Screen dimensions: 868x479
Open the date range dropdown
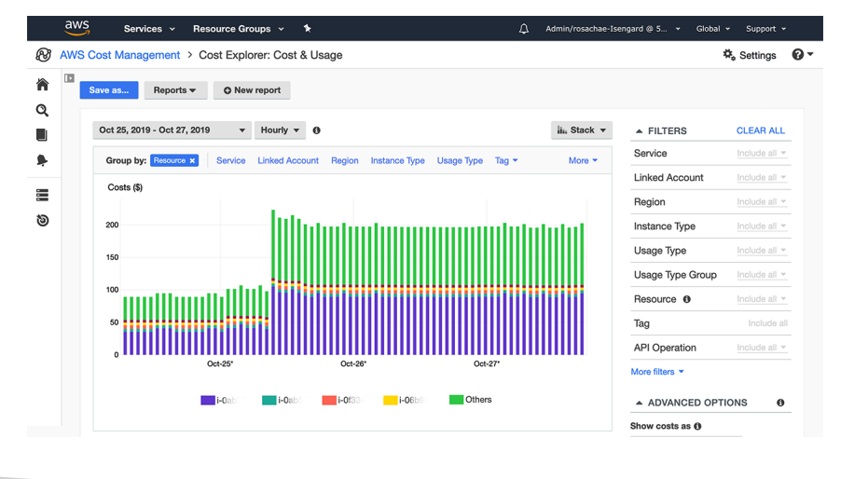172,130
